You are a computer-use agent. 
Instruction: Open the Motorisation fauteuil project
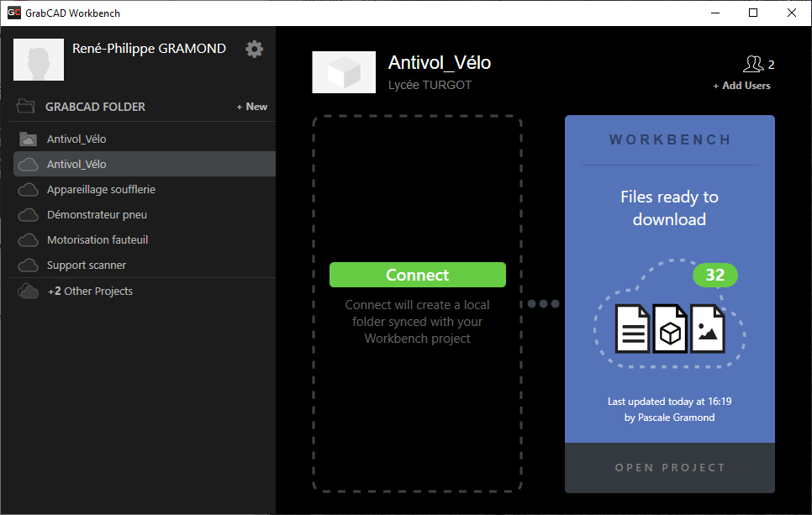(x=98, y=240)
